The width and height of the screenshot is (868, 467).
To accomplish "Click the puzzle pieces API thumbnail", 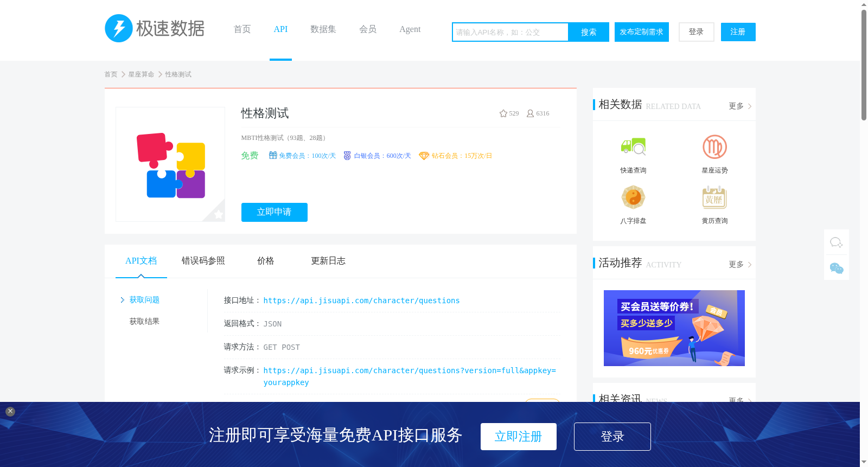I will [170, 164].
